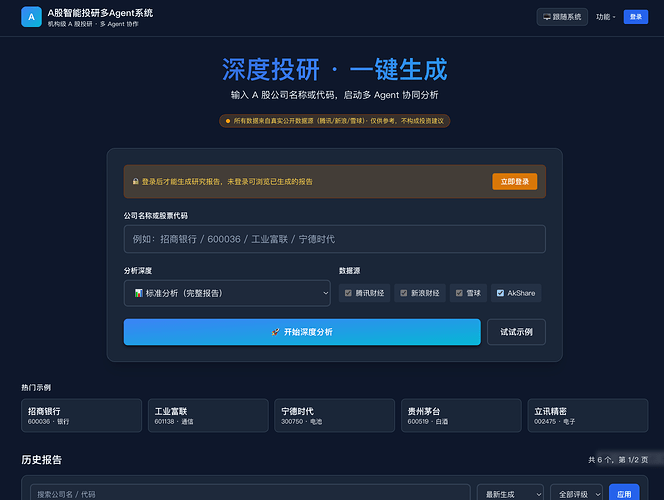Click the 登录 button in header

(x=636, y=17)
